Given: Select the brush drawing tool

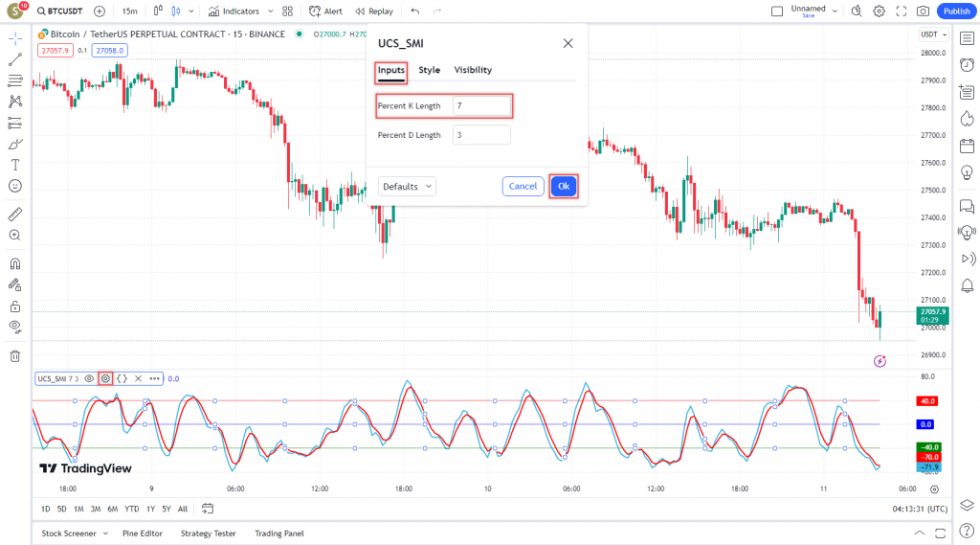Looking at the screenshot, I should pos(15,144).
